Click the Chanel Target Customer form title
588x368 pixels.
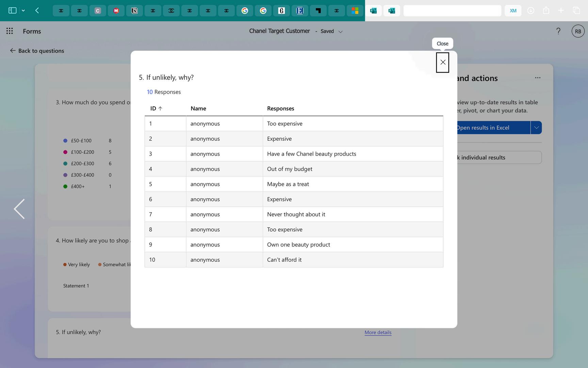coord(279,31)
